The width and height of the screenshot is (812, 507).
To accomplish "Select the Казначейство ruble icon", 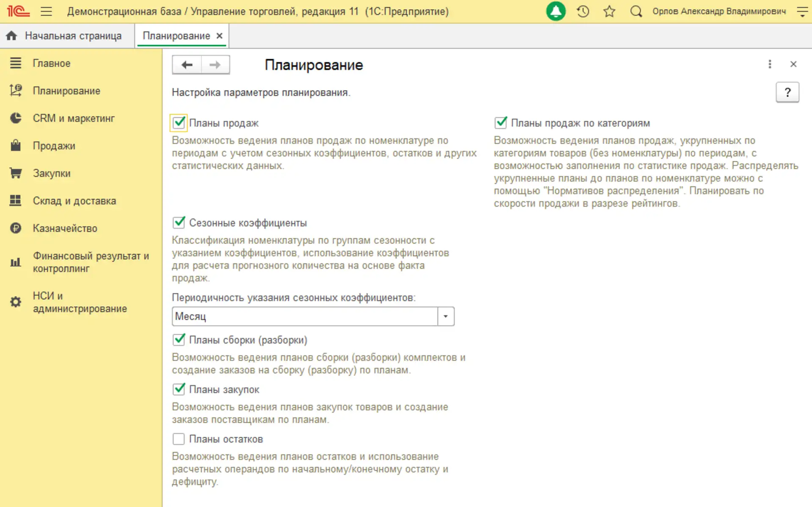I will coord(16,228).
